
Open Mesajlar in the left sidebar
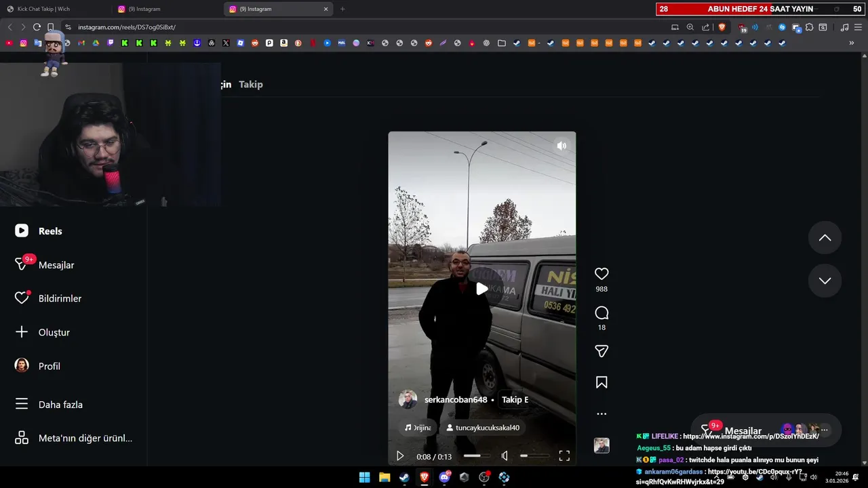click(x=45, y=264)
